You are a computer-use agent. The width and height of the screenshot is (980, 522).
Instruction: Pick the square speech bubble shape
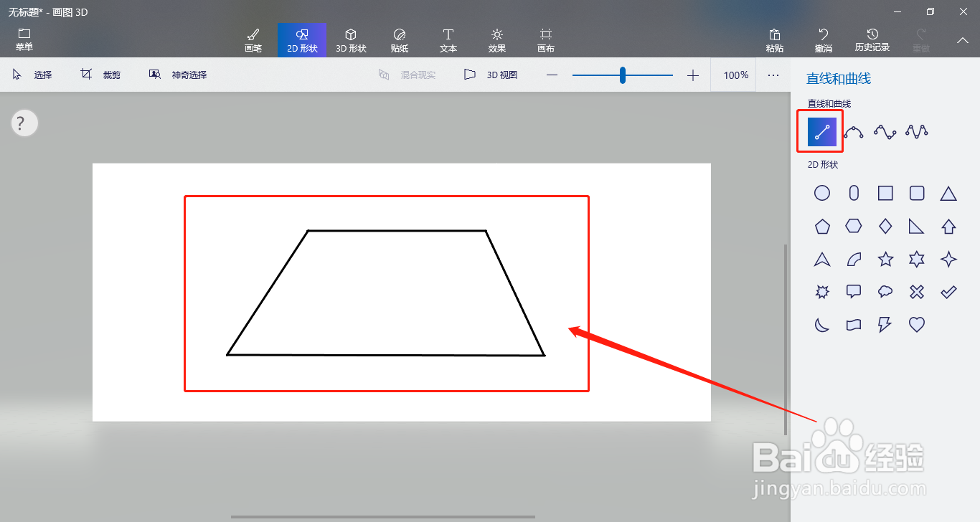pos(854,292)
